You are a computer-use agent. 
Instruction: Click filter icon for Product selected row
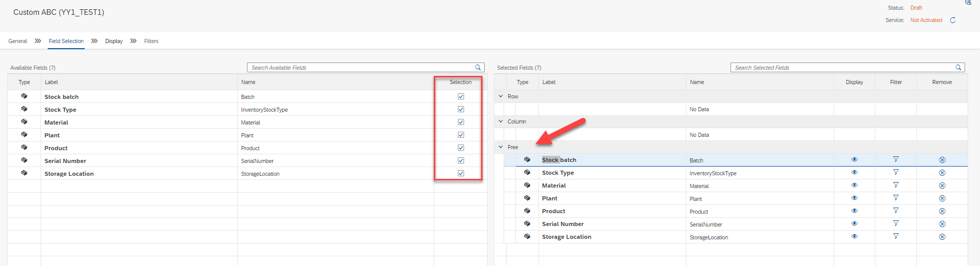(896, 211)
